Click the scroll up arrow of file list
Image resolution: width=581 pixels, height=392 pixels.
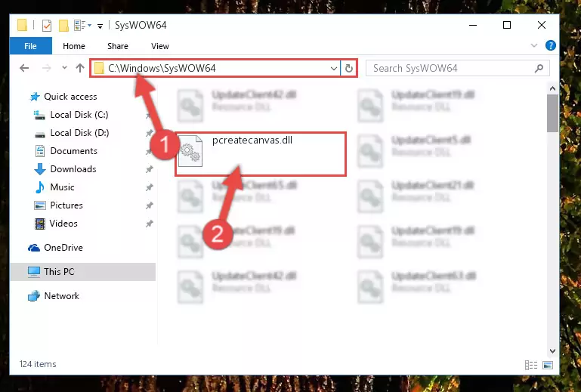[x=552, y=88]
